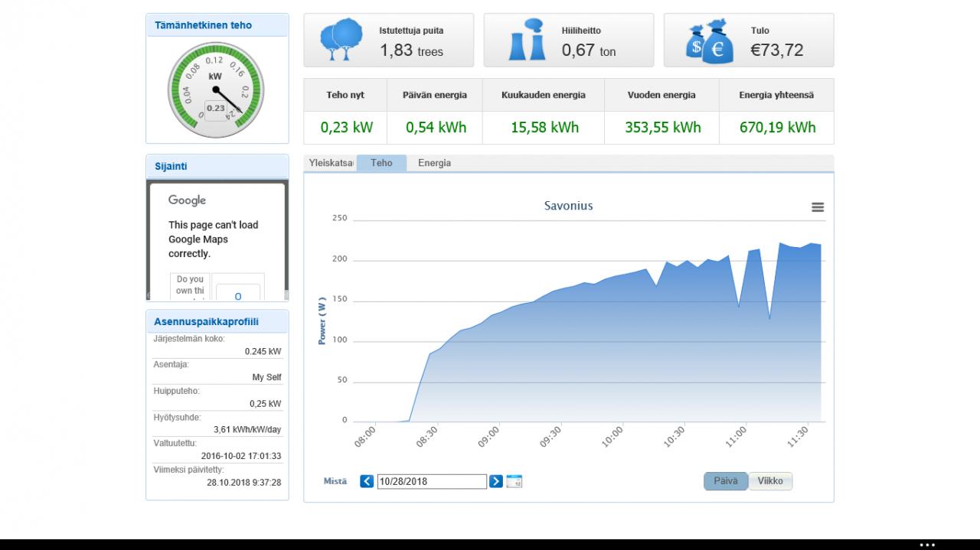The width and height of the screenshot is (980, 550).
Task: Click the money bags income icon
Action: [710, 42]
